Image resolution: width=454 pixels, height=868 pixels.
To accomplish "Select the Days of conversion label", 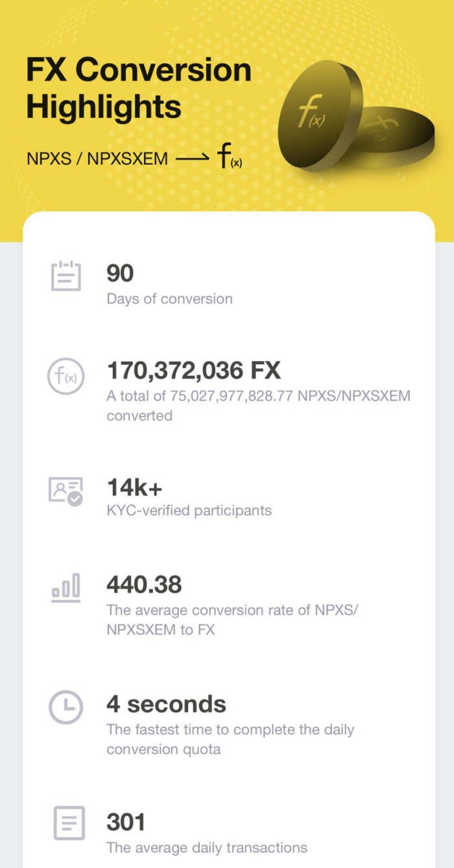I will (169, 299).
